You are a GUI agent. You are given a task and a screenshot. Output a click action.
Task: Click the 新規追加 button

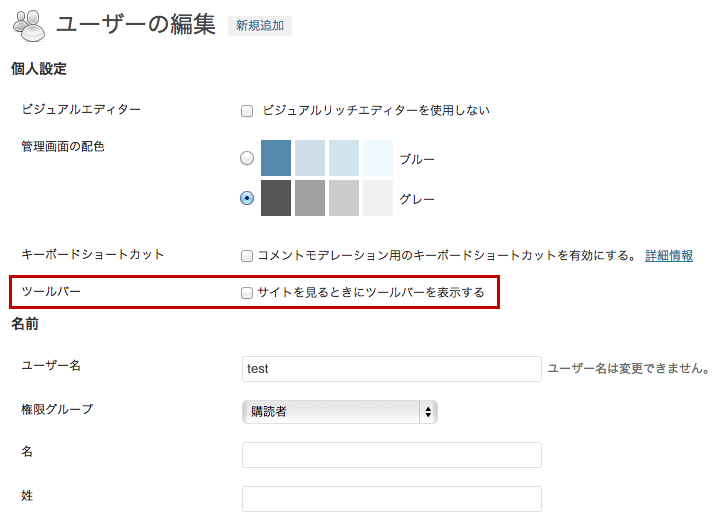pyautogui.click(x=260, y=26)
